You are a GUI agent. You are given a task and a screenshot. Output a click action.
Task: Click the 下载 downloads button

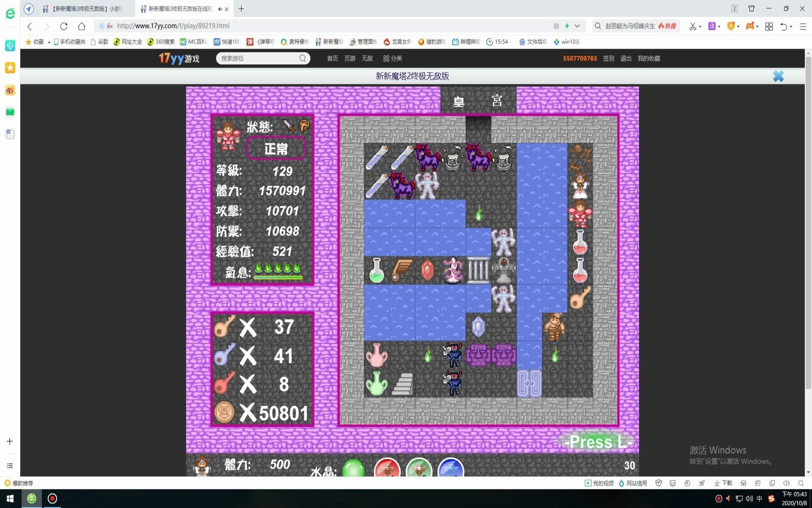tap(723, 483)
